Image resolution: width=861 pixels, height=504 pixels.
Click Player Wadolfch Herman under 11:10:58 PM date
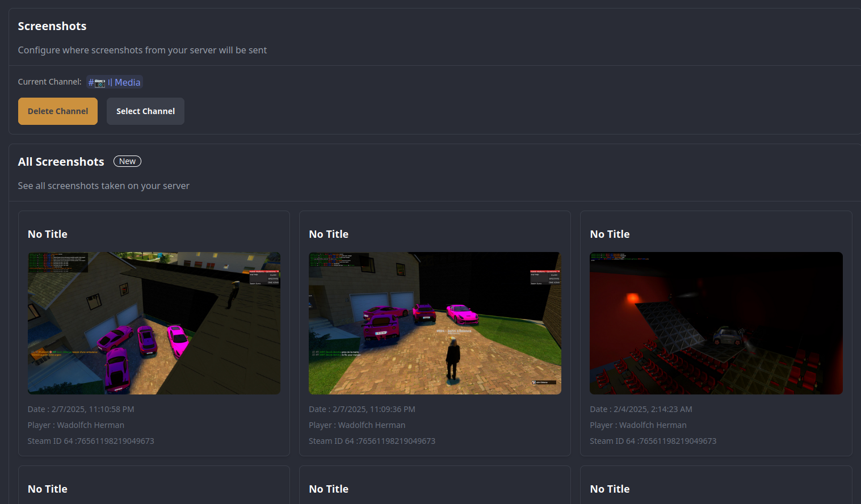pos(76,425)
